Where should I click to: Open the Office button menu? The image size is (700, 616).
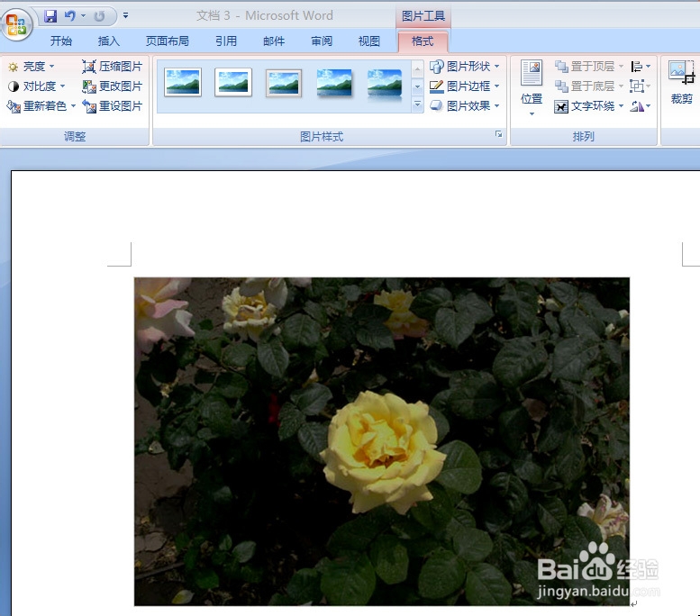17,24
